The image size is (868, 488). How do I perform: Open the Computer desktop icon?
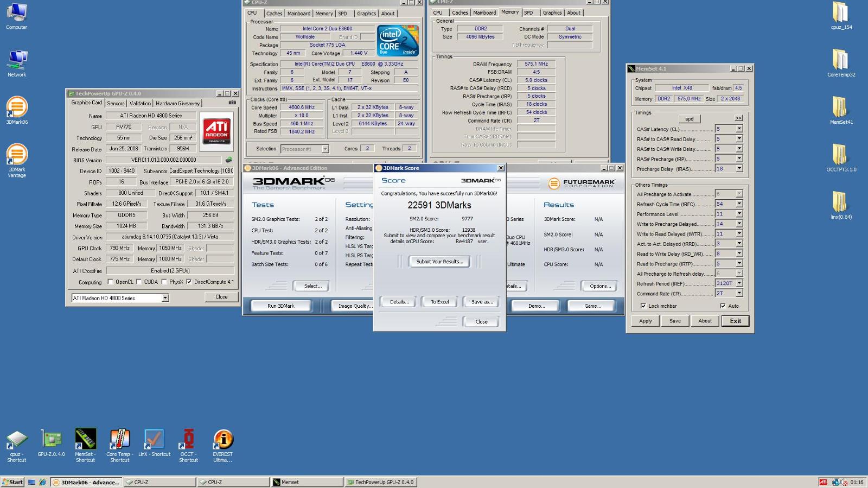(16, 15)
